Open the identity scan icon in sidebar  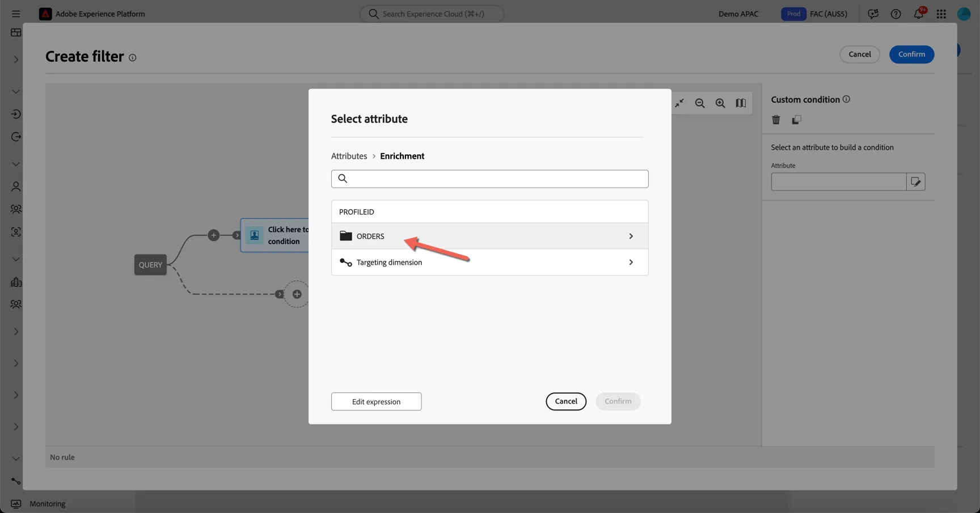click(16, 232)
